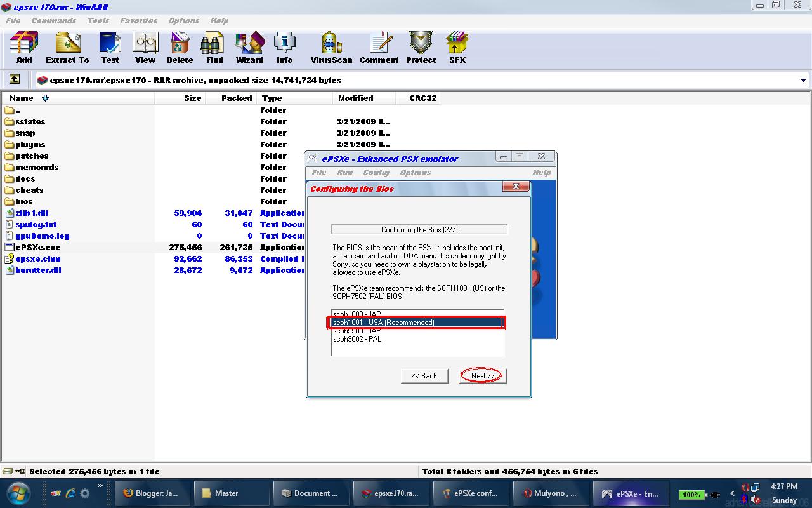
Task: Select the plugins folder icon
Action: tap(10, 144)
